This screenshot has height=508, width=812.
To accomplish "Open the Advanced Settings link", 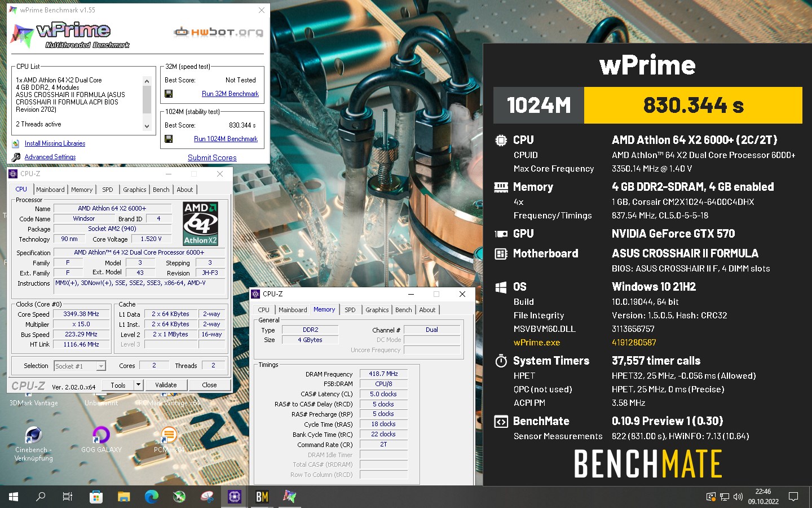I will [50, 157].
